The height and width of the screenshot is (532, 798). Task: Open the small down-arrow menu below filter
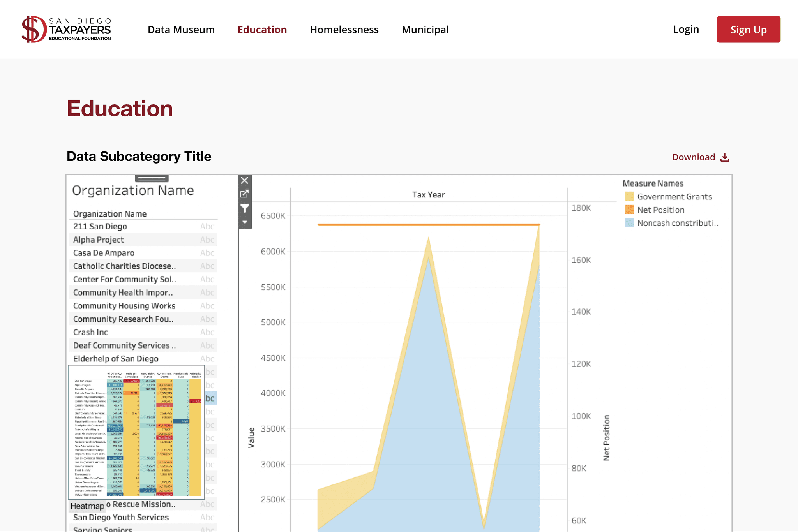click(245, 222)
